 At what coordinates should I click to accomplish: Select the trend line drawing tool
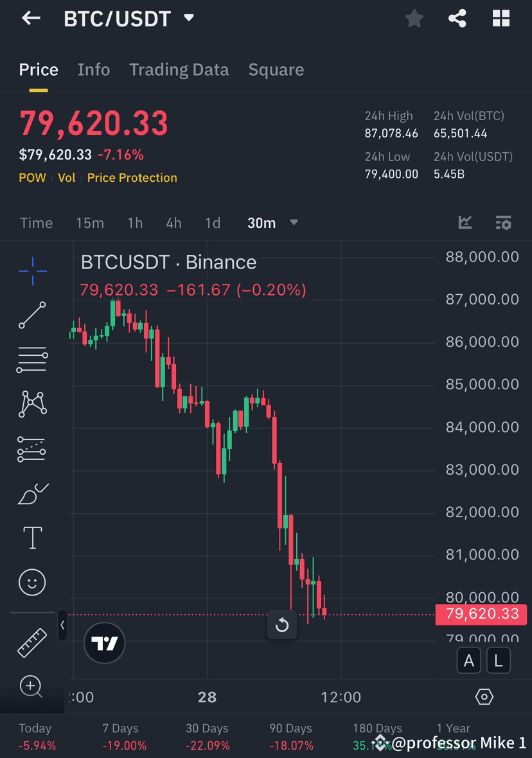pyautogui.click(x=31, y=315)
